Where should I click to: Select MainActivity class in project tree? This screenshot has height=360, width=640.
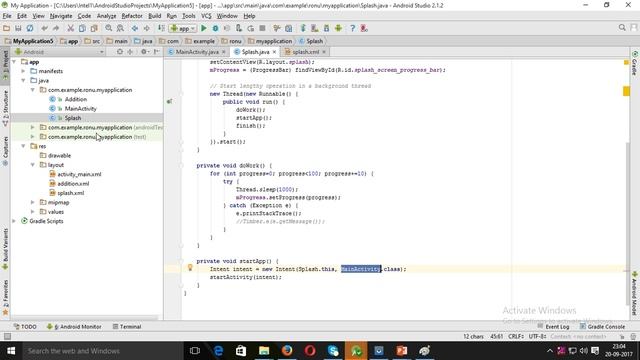click(x=80, y=109)
